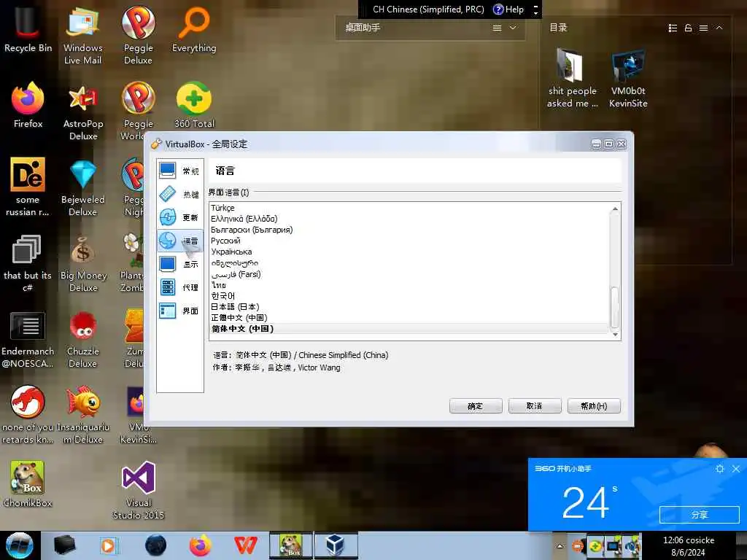Open the 目录 panel menu icon
The width and height of the screenshot is (747, 560).
(x=703, y=28)
